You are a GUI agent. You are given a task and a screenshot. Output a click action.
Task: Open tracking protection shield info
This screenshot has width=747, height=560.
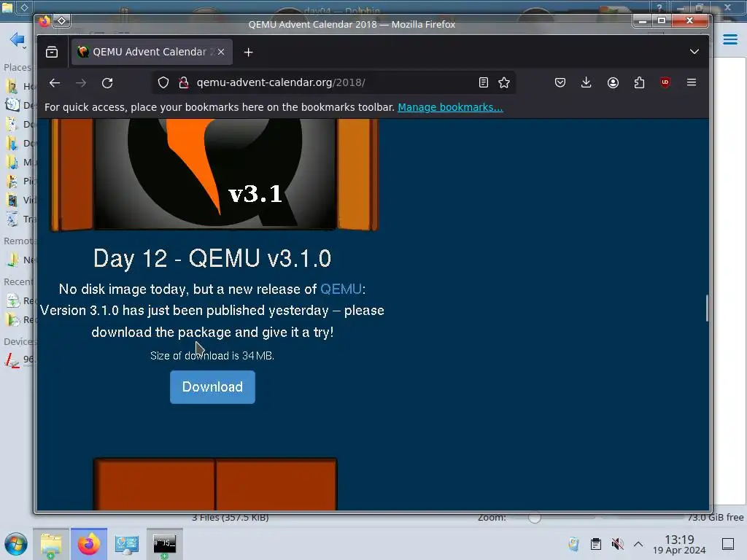[163, 83]
